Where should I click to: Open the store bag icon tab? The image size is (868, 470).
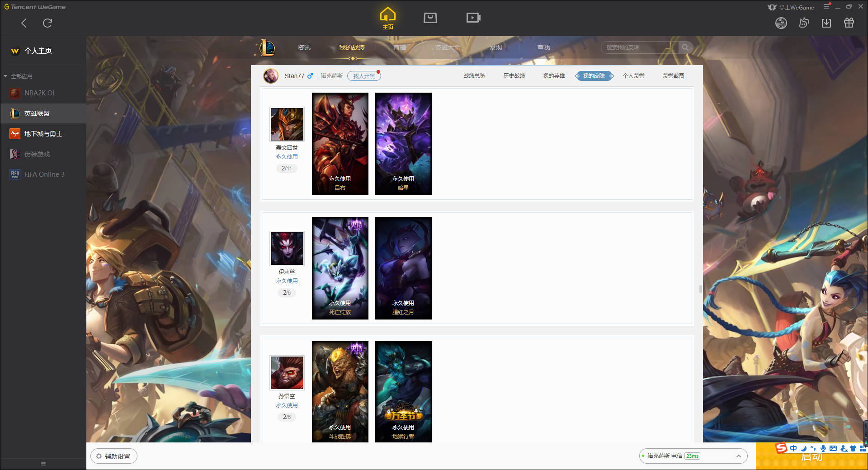click(x=430, y=18)
